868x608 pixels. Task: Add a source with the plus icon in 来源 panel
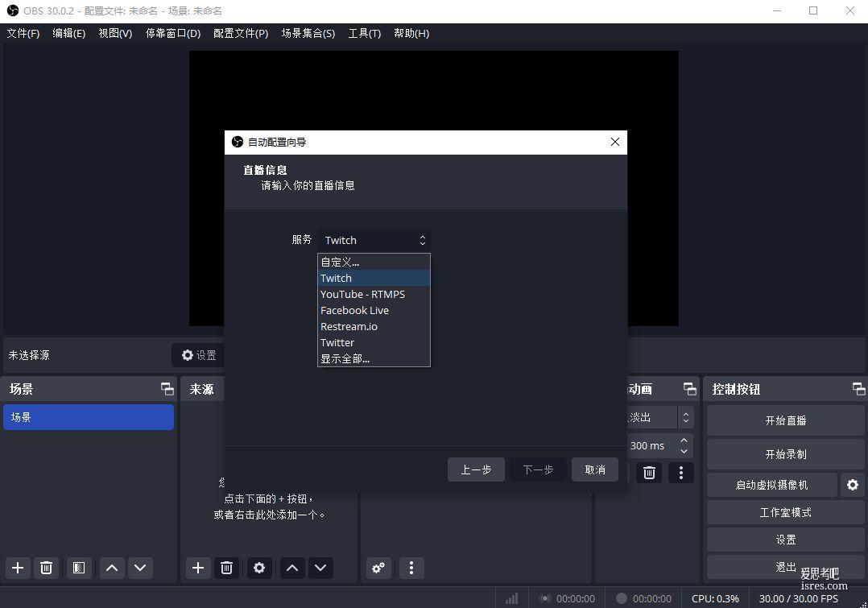[198, 568]
